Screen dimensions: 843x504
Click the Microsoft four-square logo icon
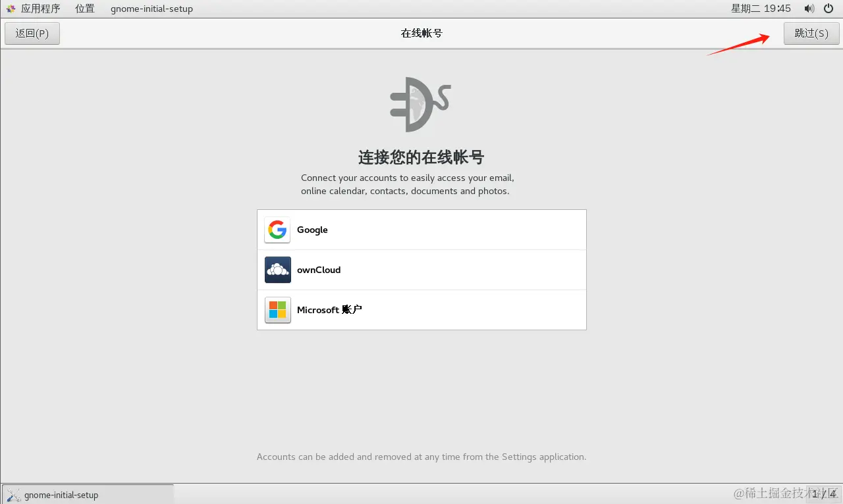tap(277, 310)
